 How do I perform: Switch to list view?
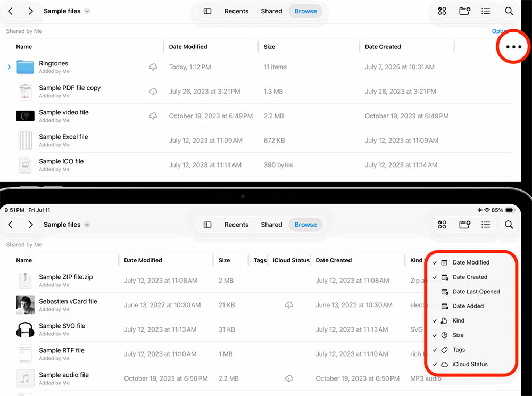[x=486, y=11]
